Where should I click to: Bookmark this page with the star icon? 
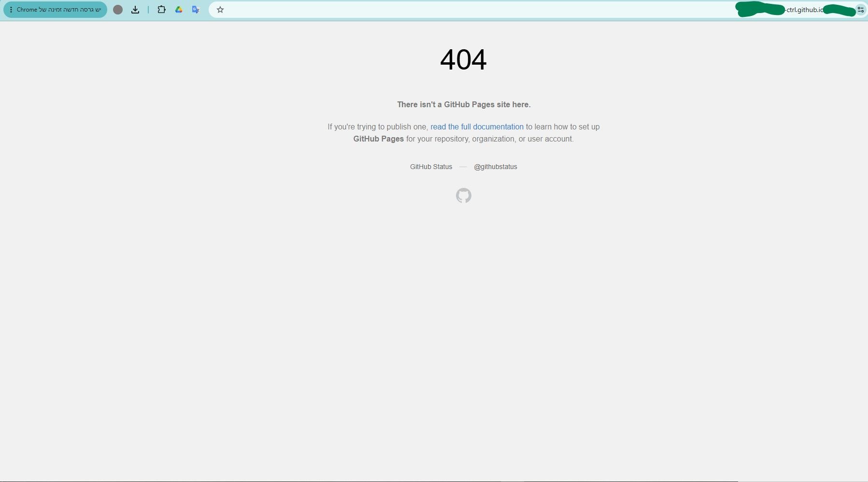point(220,10)
